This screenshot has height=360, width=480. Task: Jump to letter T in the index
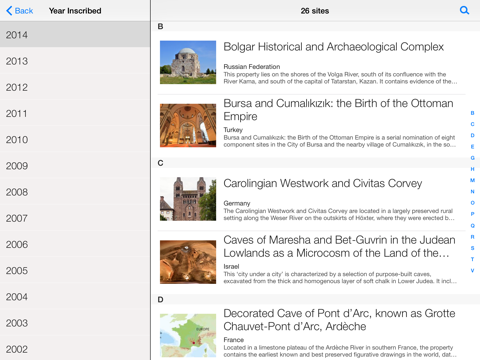(x=472, y=259)
